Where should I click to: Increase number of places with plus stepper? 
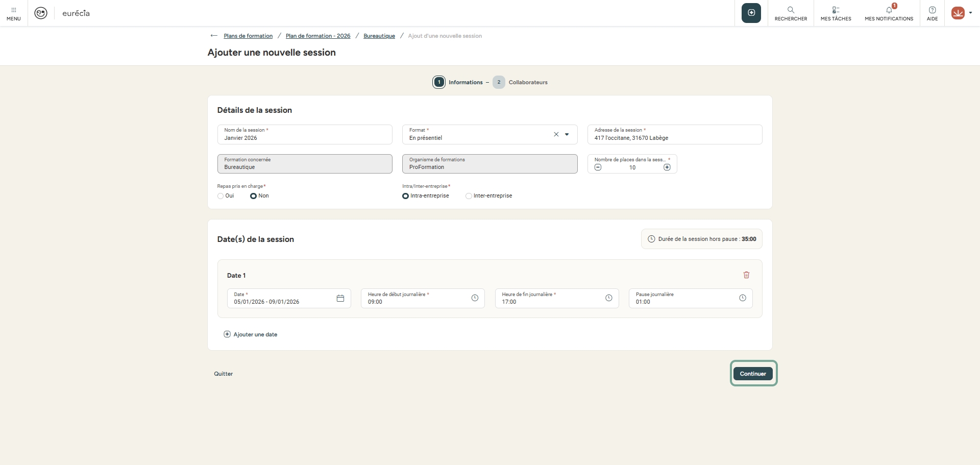[667, 167]
